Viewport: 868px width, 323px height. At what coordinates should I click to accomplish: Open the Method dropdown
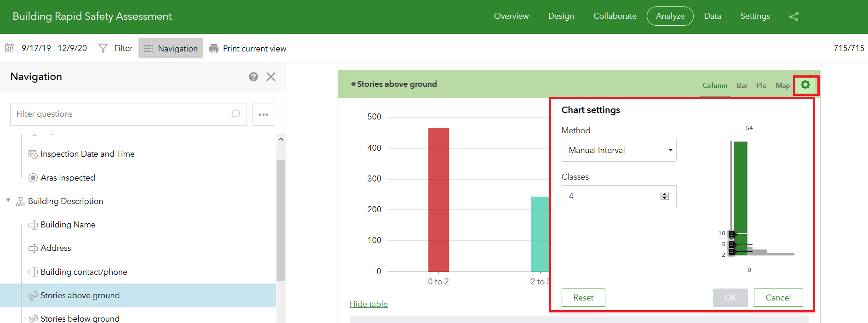(619, 150)
